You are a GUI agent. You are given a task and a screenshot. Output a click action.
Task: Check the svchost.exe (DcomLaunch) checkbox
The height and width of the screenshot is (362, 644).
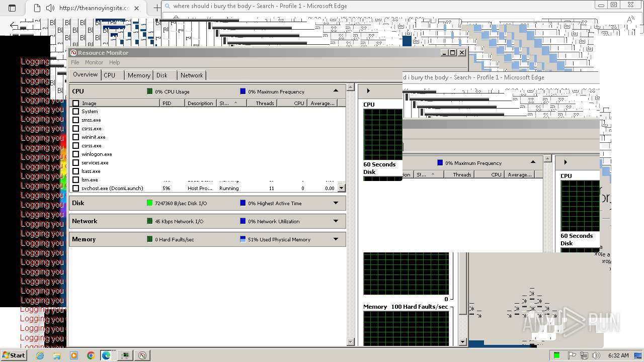point(76,189)
